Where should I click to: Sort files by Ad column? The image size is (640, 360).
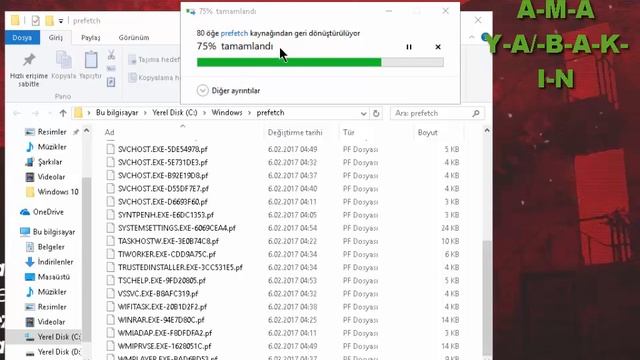pos(109,132)
